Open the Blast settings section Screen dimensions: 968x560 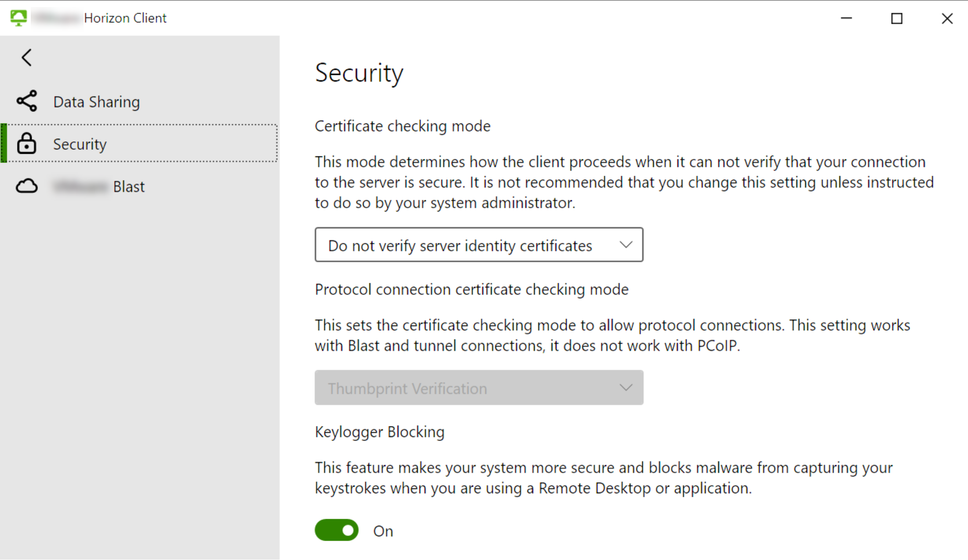(x=140, y=186)
